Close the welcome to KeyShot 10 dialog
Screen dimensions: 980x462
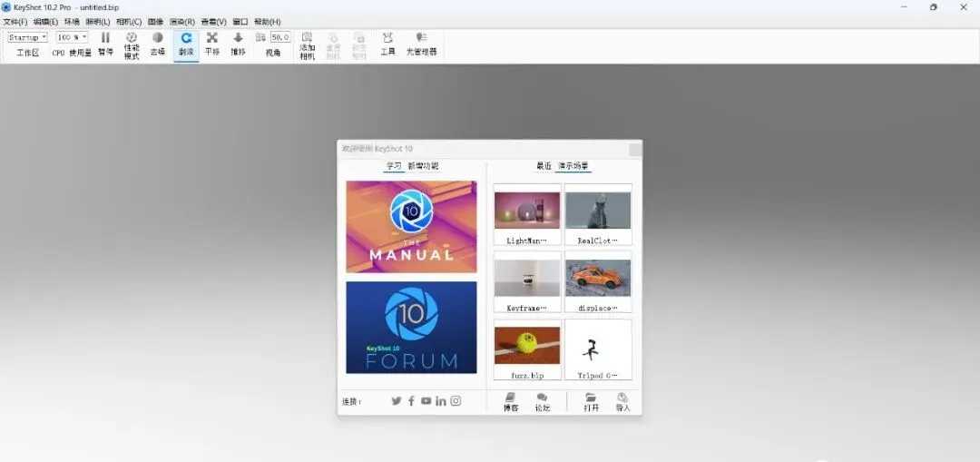point(635,150)
